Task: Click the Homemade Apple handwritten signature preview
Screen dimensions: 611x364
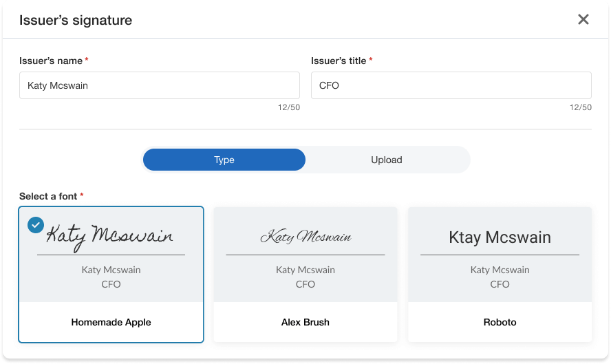Action: pos(110,236)
